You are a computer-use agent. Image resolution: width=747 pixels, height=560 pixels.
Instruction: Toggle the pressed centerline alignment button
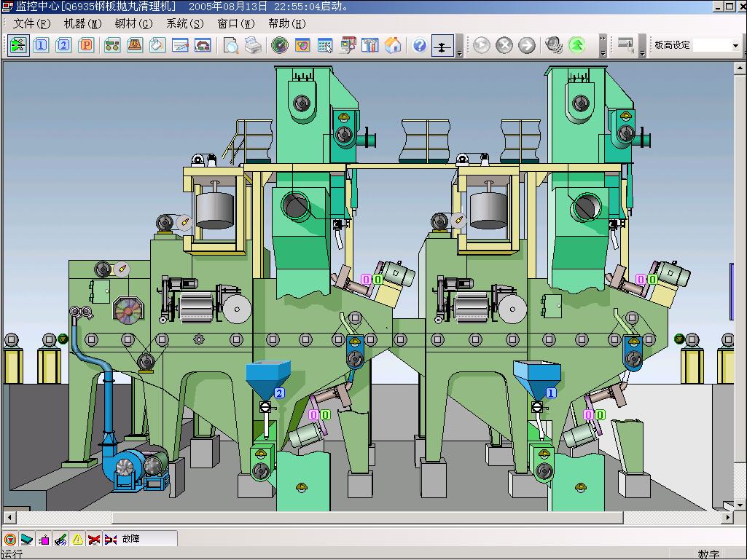(442, 46)
